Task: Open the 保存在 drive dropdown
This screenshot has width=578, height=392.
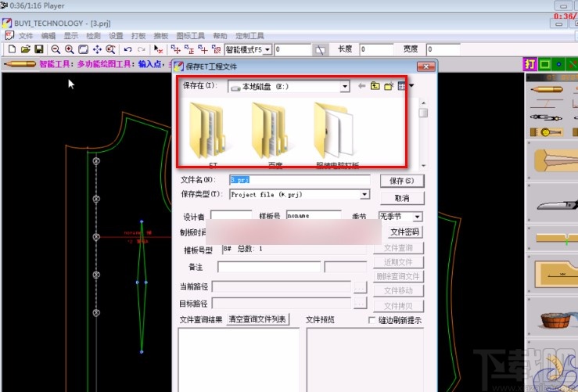Action: coord(345,86)
